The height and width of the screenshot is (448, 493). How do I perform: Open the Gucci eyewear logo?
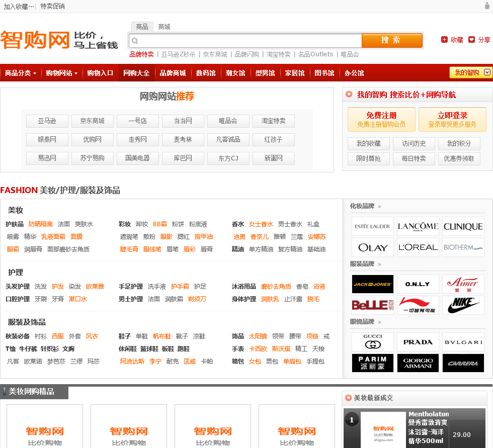point(372,342)
